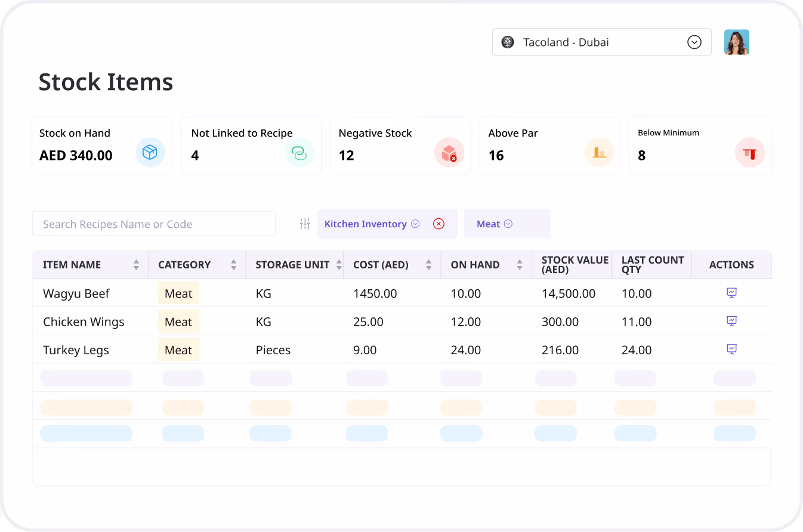
Task: Select the Storage Unit column header
Action: coord(292,264)
